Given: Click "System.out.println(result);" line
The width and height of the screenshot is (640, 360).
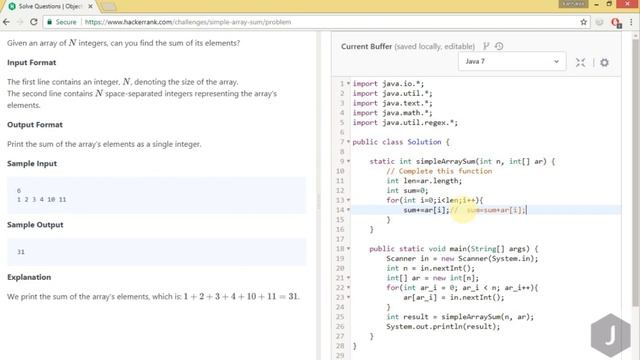Looking at the screenshot, I should [x=443, y=327].
